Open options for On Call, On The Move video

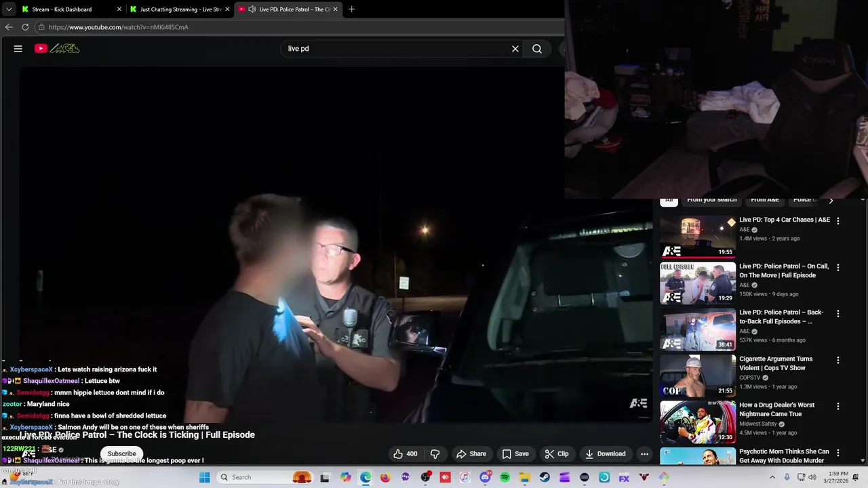pos(838,268)
